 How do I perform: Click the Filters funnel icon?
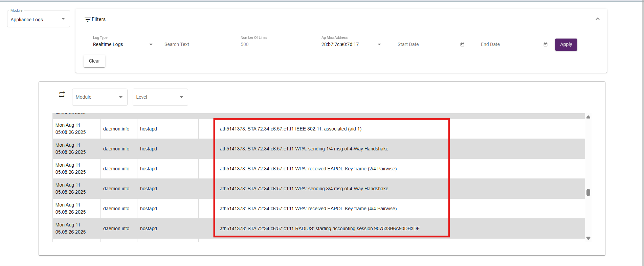pos(87,20)
